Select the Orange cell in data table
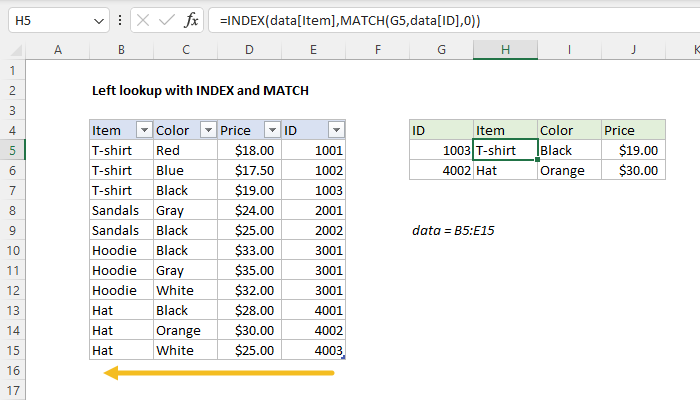The image size is (700, 400). pyautogui.click(x=186, y=330)
